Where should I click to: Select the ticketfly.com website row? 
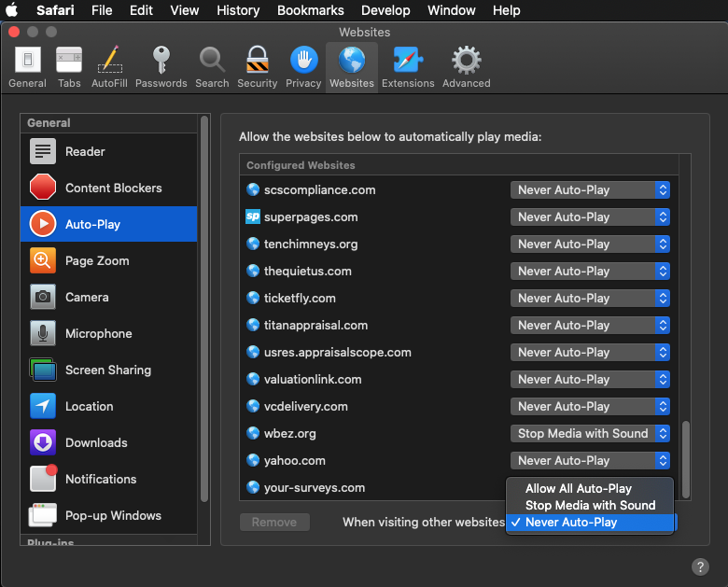click(x=458, y=298)
